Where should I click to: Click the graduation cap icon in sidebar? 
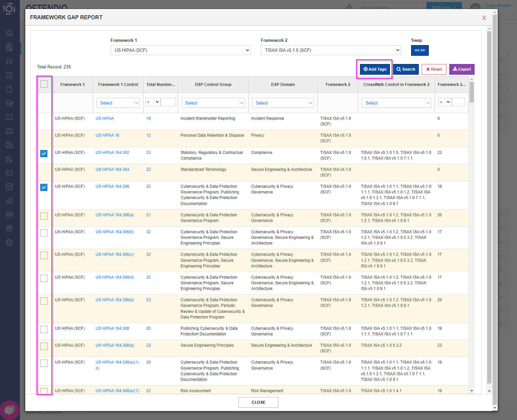click(9, 103)
